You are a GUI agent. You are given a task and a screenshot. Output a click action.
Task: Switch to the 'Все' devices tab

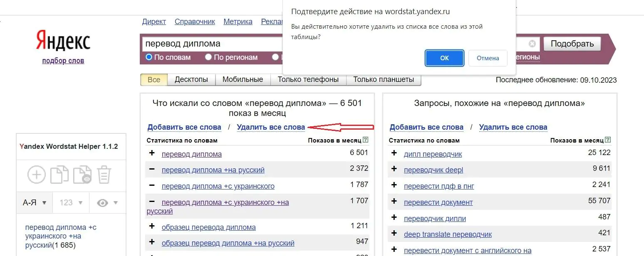pyautogui.click(x=154, y=79)
